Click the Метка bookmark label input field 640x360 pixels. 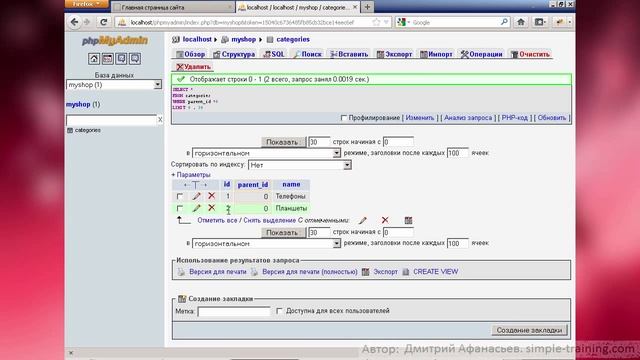coord(234,311)
